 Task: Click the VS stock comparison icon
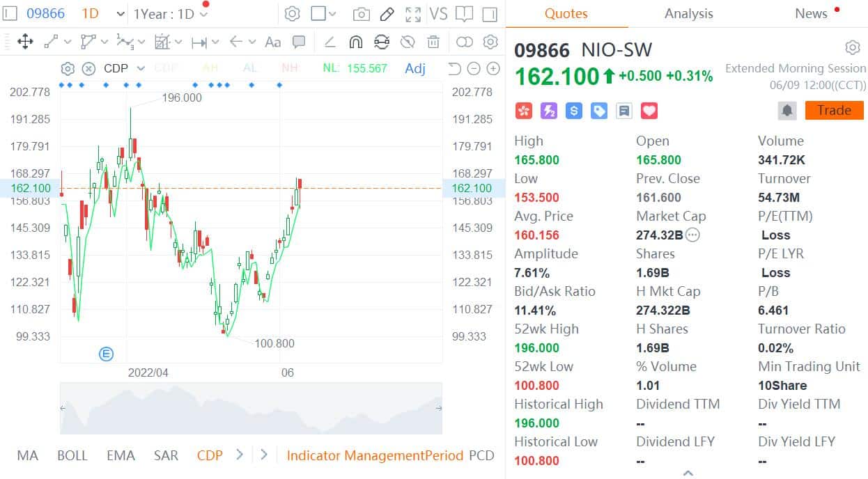439,12
